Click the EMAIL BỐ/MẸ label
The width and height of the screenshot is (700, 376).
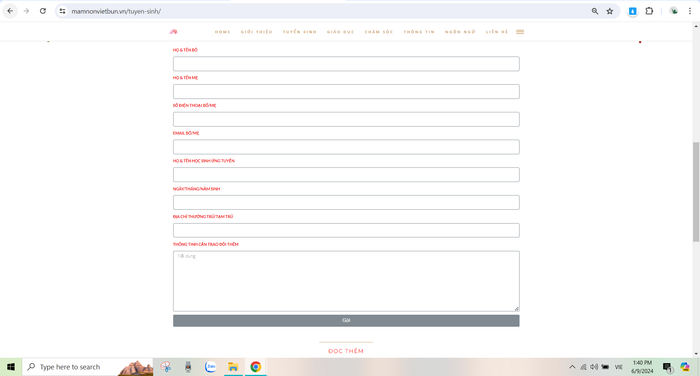point(186,133)
